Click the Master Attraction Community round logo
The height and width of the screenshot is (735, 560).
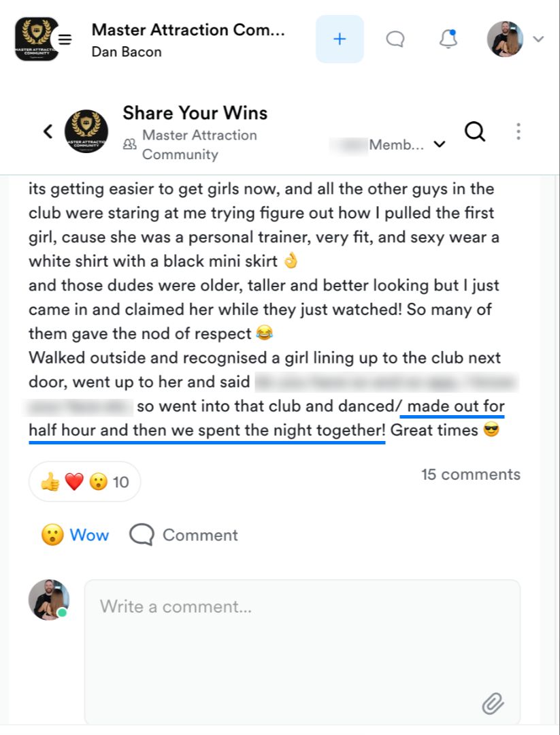click(86, 132)
